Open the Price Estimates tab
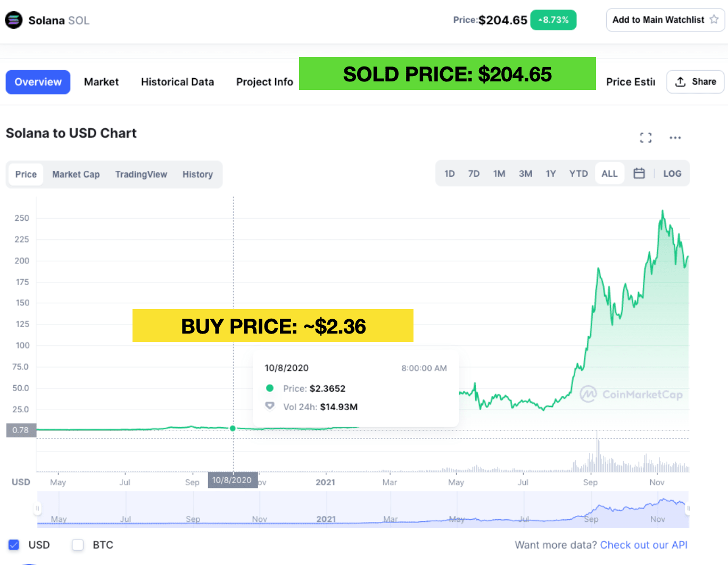728x565 pixels. tap(631, 82)
